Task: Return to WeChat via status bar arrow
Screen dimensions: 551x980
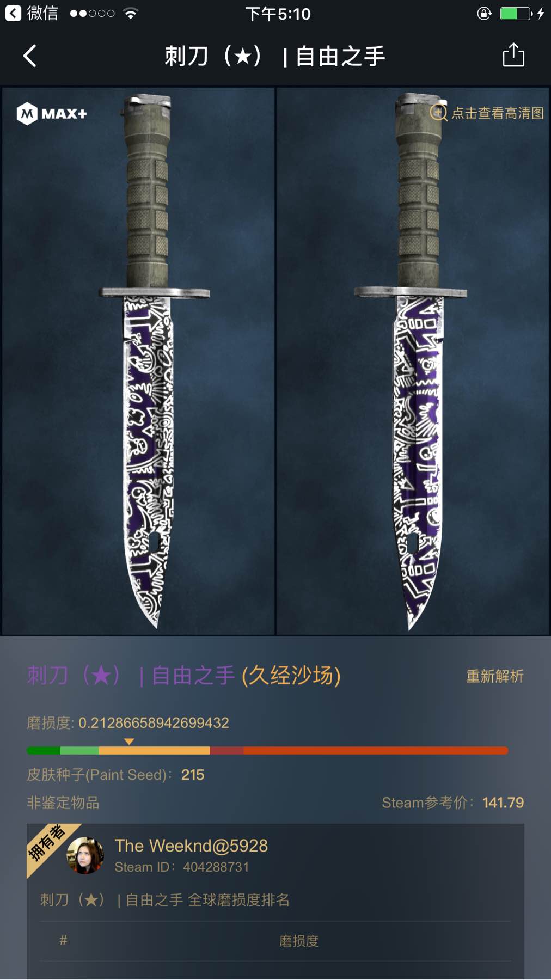Action: (x=13, y=13)
